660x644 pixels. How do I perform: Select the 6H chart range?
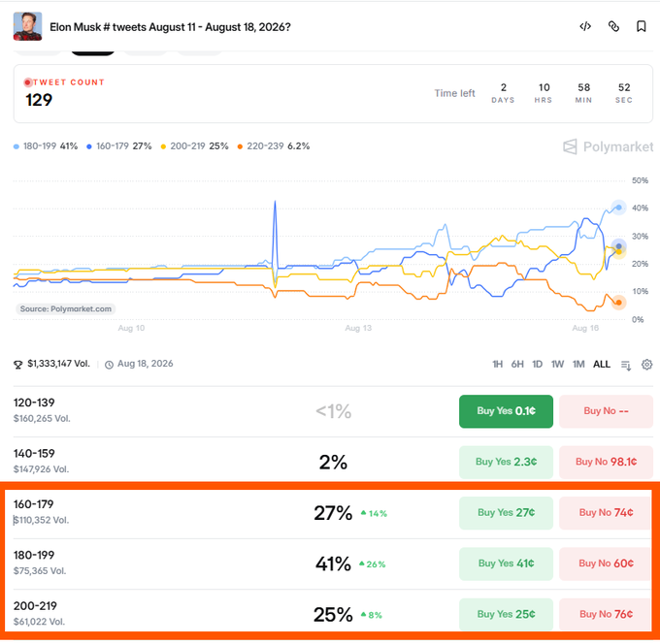[517, 364]
